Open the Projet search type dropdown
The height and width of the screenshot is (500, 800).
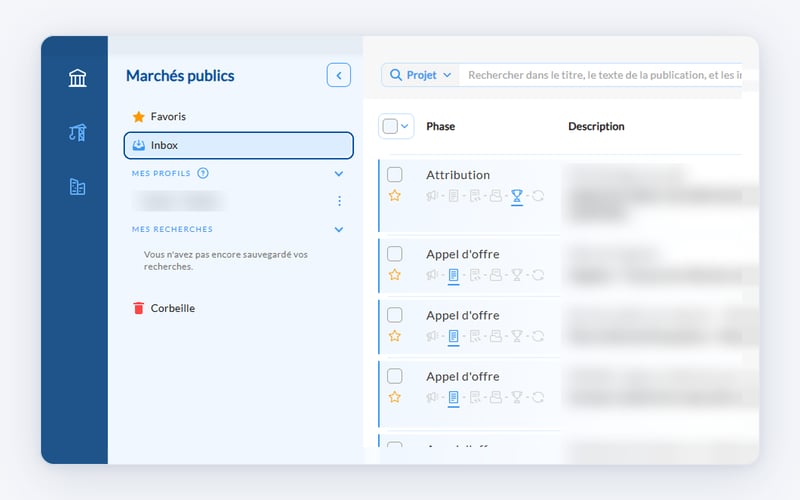(420, 75)
